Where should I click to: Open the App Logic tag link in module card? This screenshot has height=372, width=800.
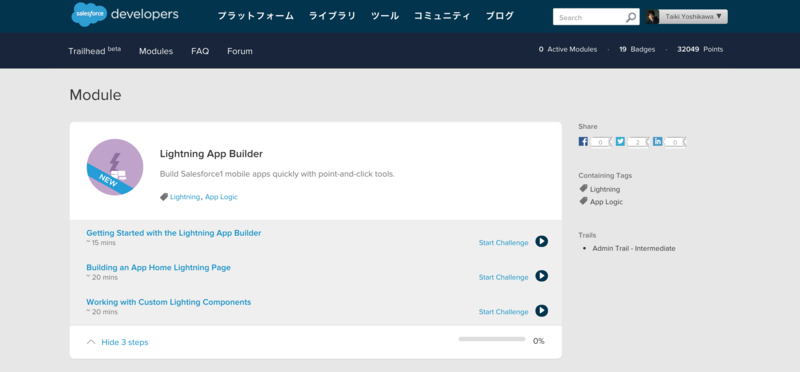coord(221,197)
